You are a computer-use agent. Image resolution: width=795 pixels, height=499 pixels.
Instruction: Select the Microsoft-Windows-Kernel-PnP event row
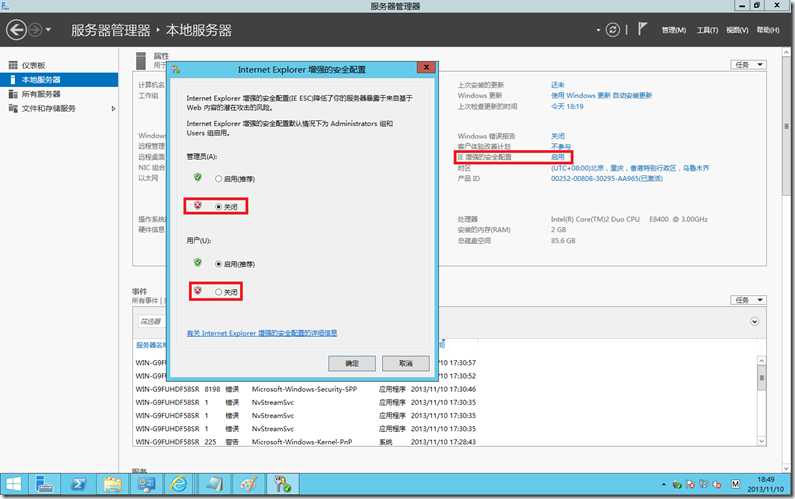click(306, 442)
